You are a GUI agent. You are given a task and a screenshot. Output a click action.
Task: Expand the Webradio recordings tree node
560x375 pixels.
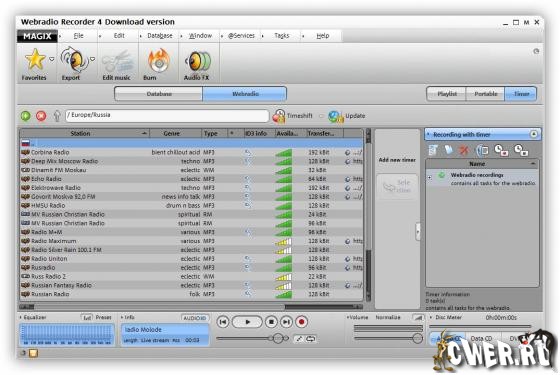pyautogui.click(x=430, y=177)
